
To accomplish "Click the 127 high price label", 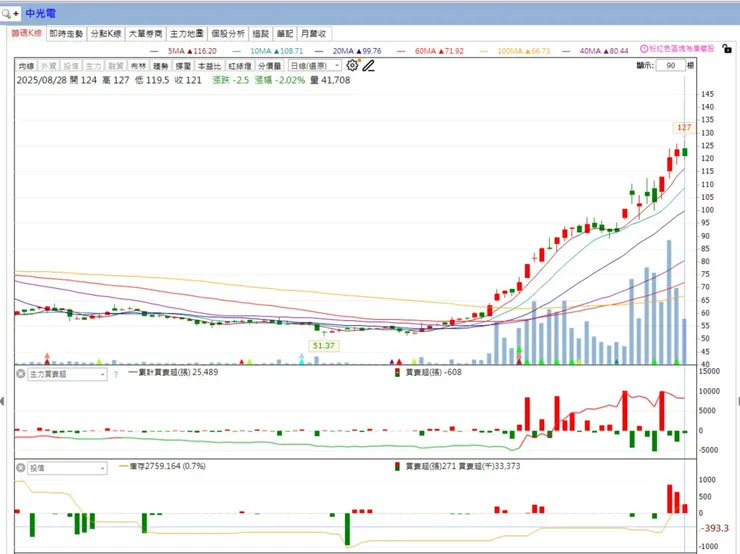I will [684, 127].
